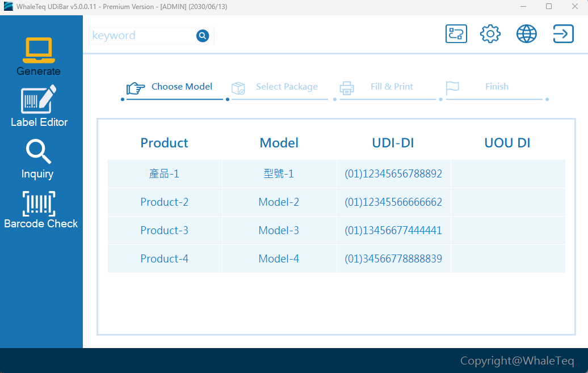The width and height of the screenshot is (588, 373).
Task: Select UDI-DI (01)12345656788892
Action: (394, 174)
